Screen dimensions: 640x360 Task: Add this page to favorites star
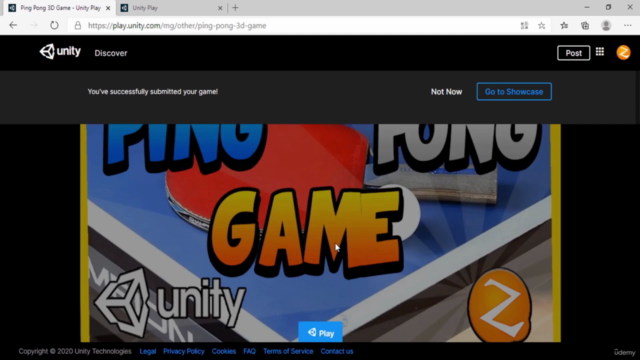tap(542, 26)
